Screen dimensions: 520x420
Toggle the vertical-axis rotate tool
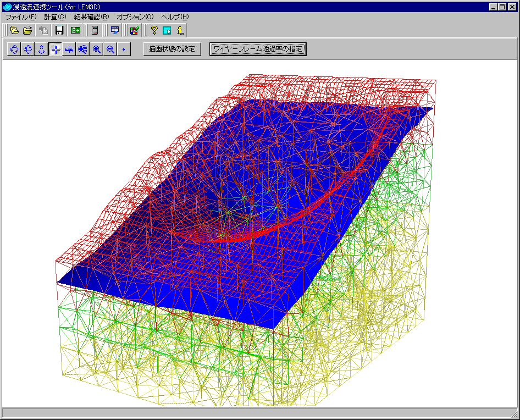(42, 49)
